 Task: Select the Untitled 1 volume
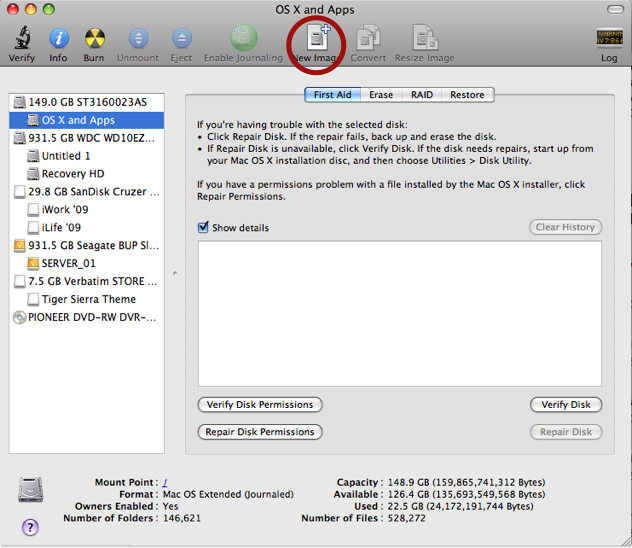coord(87,156)
